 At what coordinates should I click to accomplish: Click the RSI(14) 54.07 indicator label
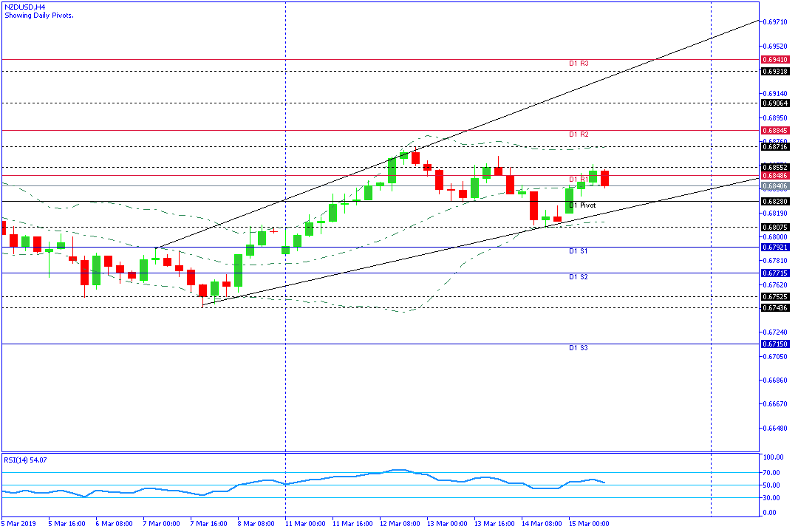pyautogui.click(x=25, y=460)
